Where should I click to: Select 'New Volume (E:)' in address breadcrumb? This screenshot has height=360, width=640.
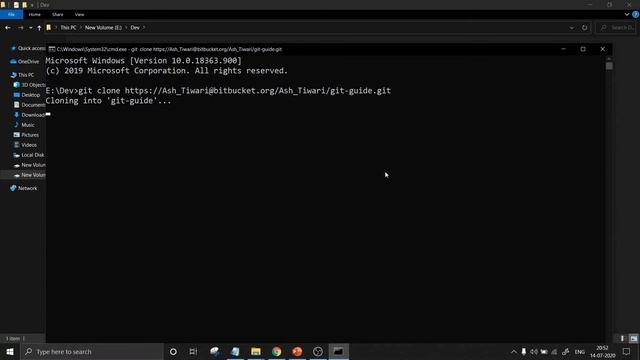point(103,28)
